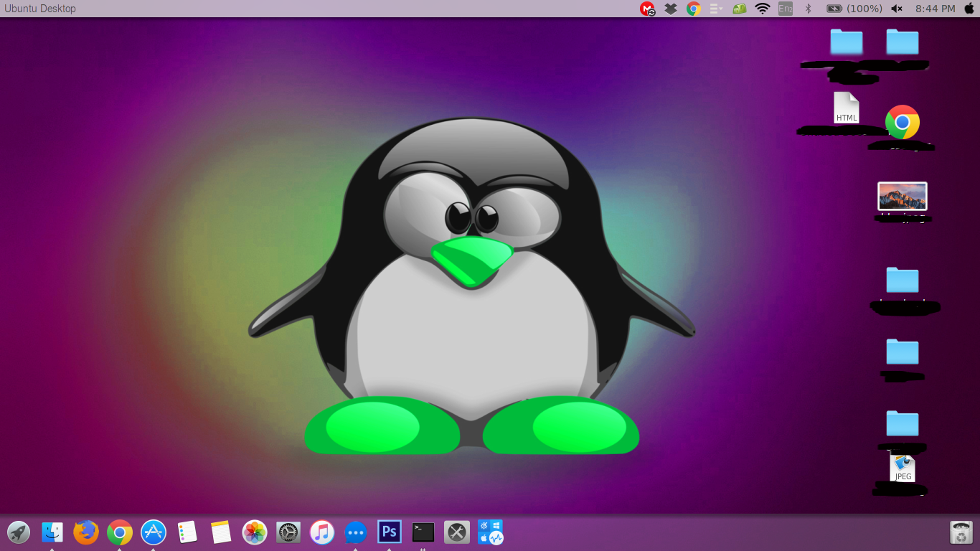Open Reminders list icon in dock

point(187,532)
